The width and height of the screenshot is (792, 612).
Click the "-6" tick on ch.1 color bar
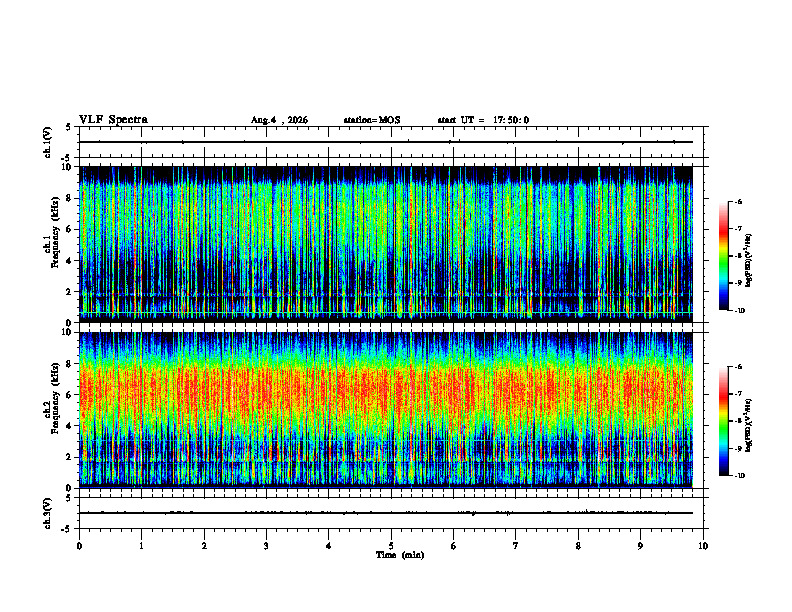(x=738, y=201)
